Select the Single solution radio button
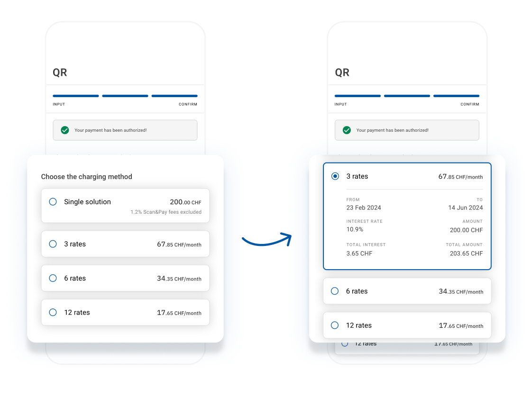 [53, 202]
